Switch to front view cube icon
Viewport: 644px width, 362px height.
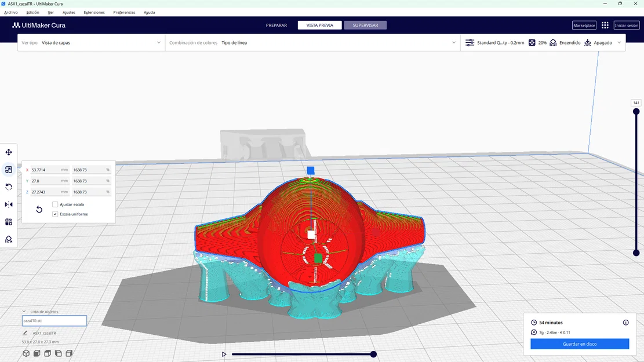(x=37, y=353)
